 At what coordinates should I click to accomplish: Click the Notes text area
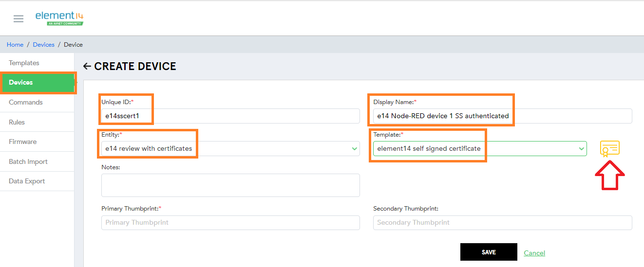[230, 185]
